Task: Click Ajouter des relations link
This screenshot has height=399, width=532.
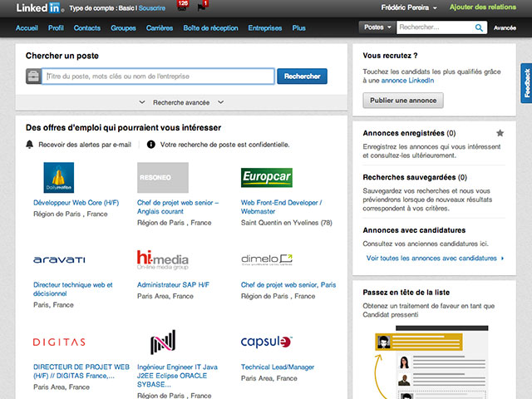Action: tap(483, 7)
